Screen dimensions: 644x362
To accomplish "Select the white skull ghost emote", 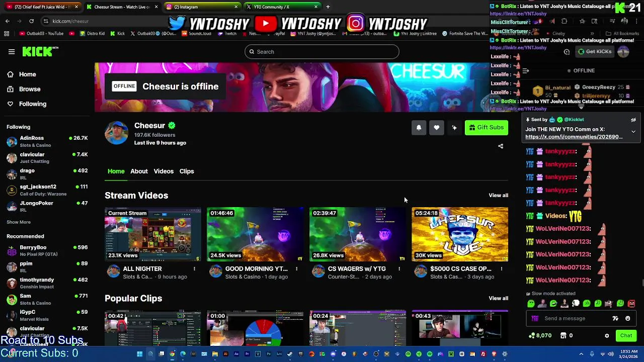I will coord(576,304).
